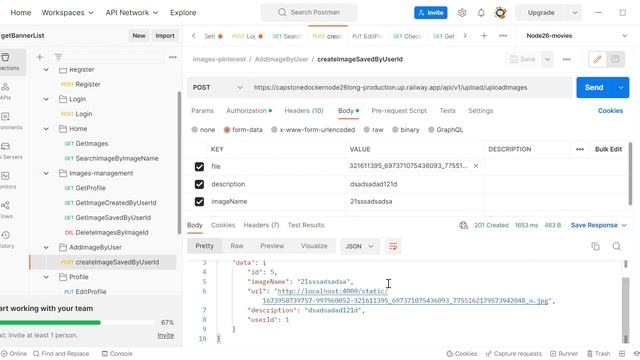Click the network globe icon near status

coord(463,225)
